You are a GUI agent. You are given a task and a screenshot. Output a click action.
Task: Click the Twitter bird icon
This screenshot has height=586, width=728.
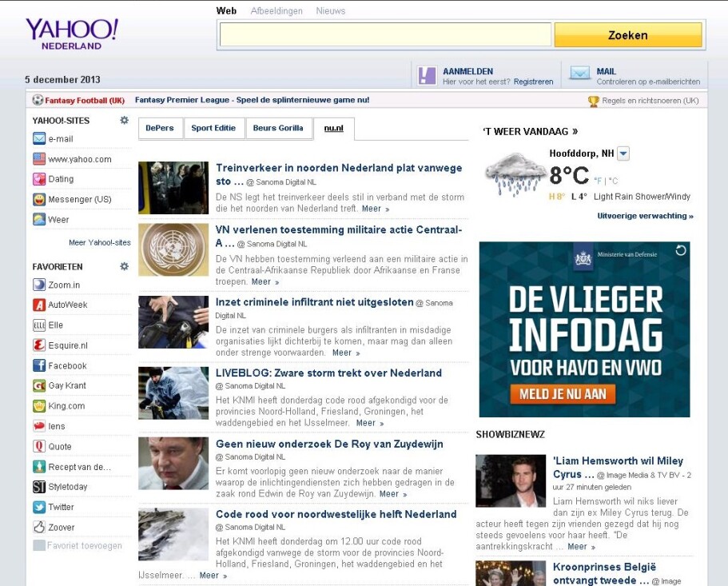39,507
